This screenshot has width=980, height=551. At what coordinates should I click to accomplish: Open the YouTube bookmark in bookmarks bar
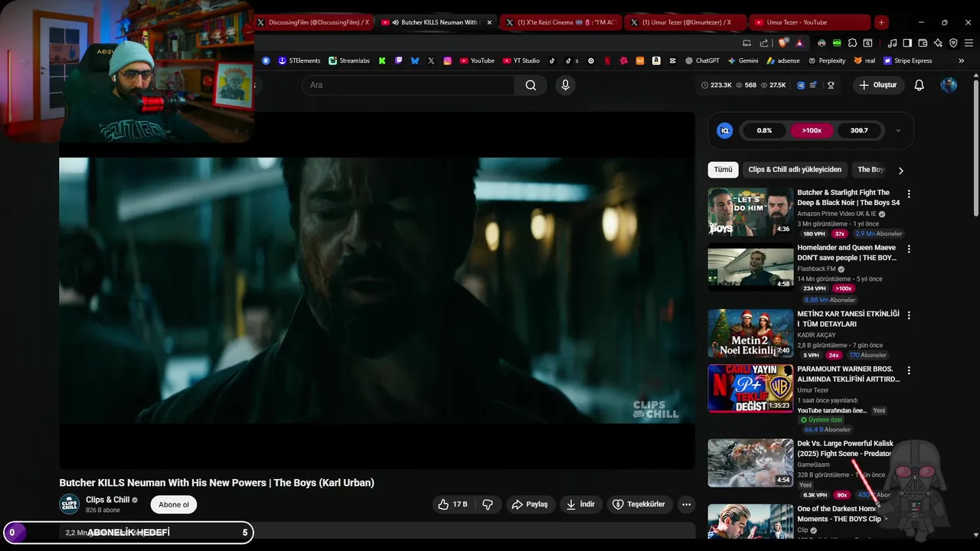[477, 60]
